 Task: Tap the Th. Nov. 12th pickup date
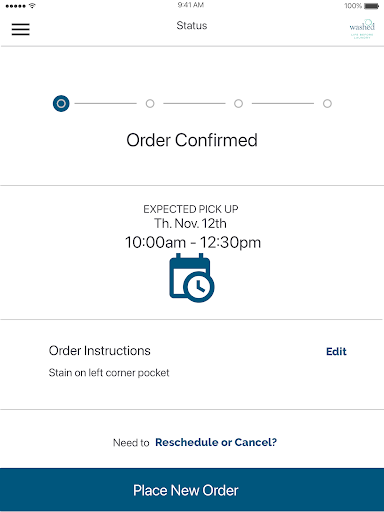[x=190, y=223]
